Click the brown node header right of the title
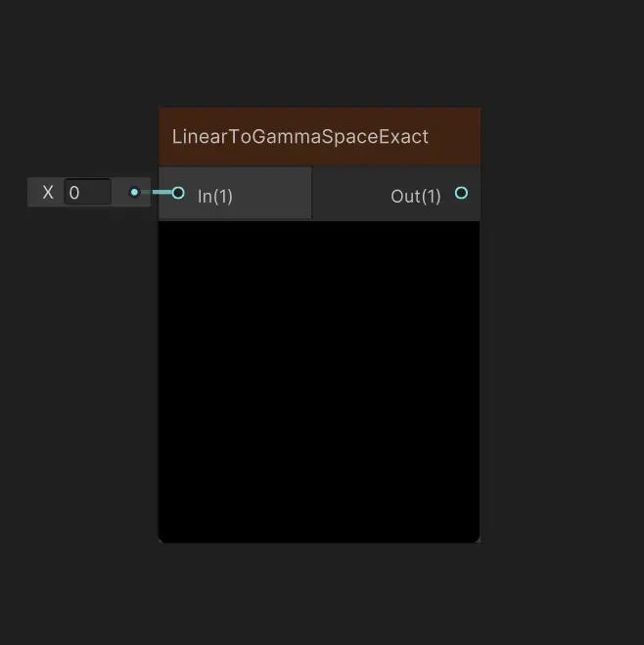The image size is (644, 645). pos(454,137)
